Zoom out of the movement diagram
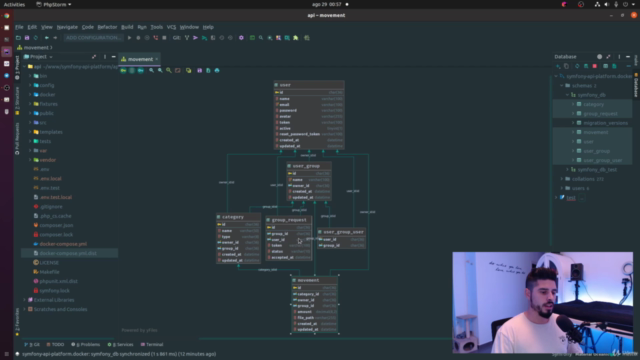Image resolution: width=640 pixels, height=360 pixels. 160,70
